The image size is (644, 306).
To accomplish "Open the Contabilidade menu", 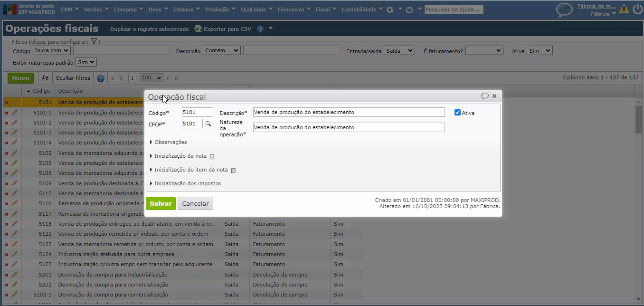I will 362,10.
